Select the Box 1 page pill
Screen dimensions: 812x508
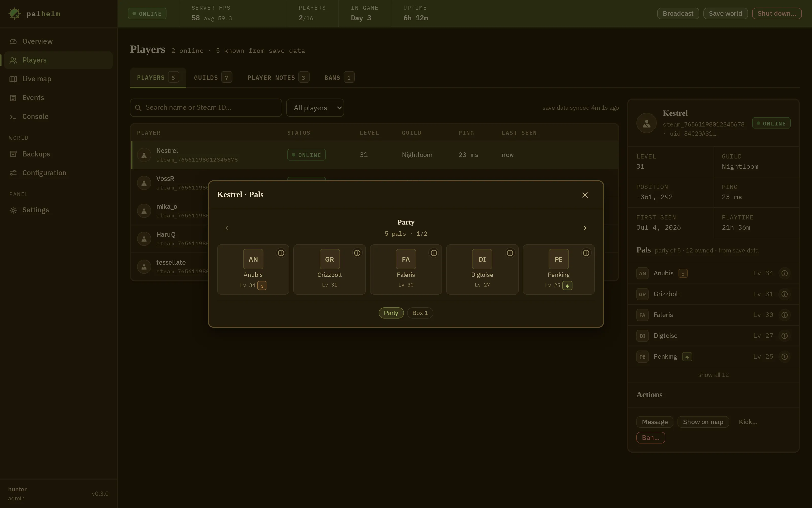(420, 313)
